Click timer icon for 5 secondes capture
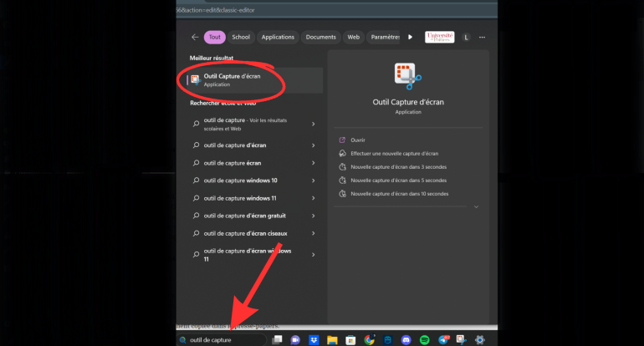The image size is (644, 346). 342,181
